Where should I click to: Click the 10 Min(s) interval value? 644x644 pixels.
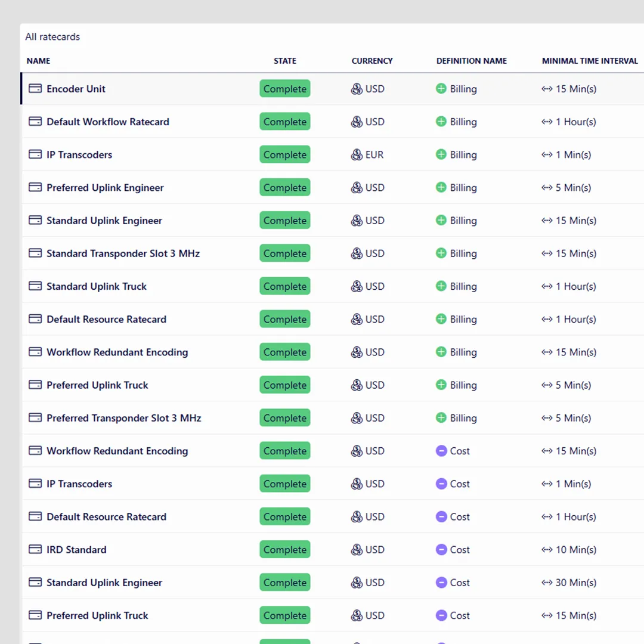(576, 550)
